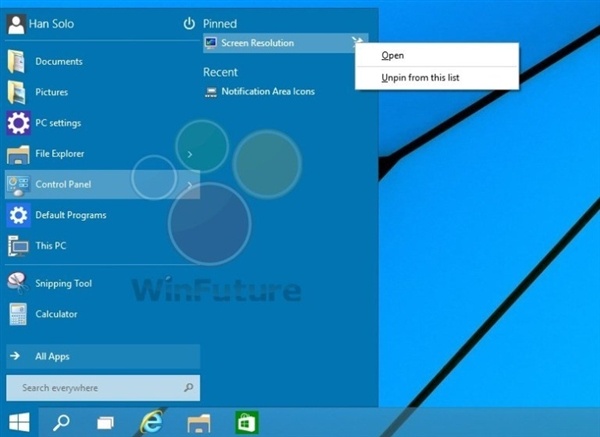Click the Documents label
The image size is (600, 437).
coord(59,62)
